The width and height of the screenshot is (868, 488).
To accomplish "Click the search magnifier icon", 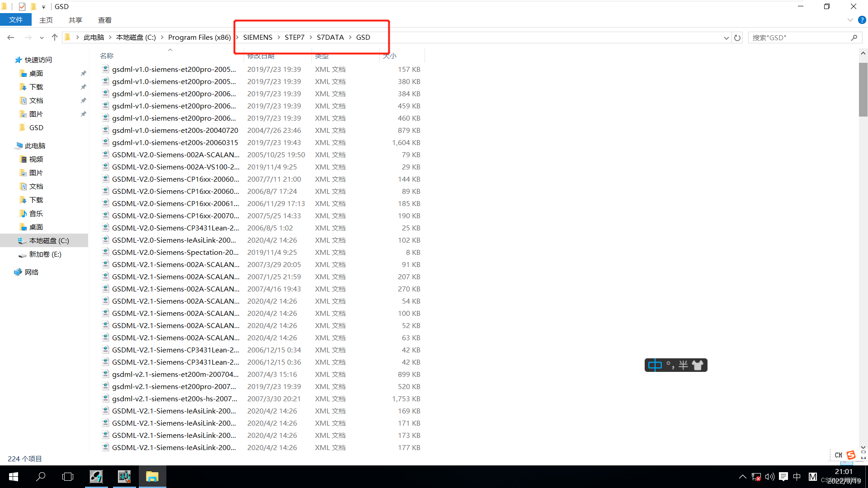I will [x=854, y=38].
